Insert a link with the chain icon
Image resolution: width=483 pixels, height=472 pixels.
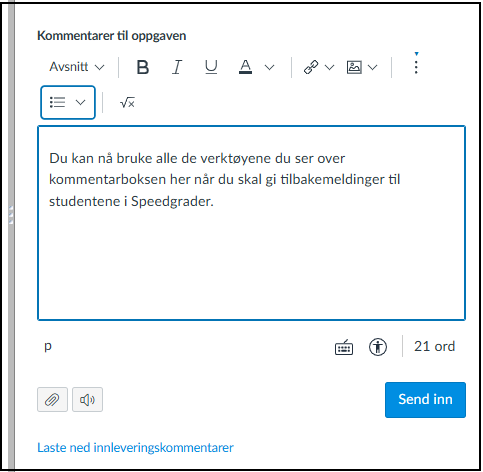point(311,67)
